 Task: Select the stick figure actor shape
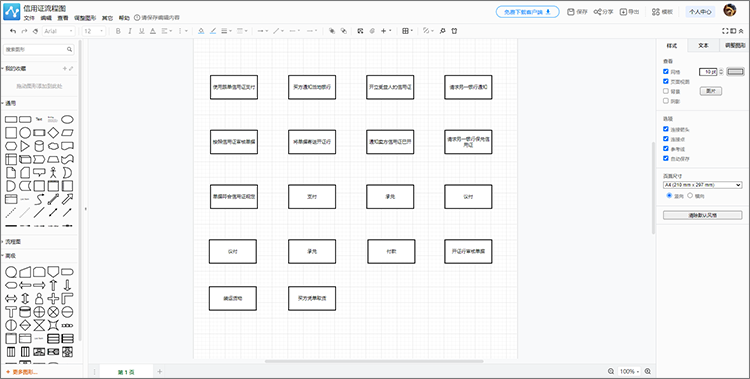54,172
